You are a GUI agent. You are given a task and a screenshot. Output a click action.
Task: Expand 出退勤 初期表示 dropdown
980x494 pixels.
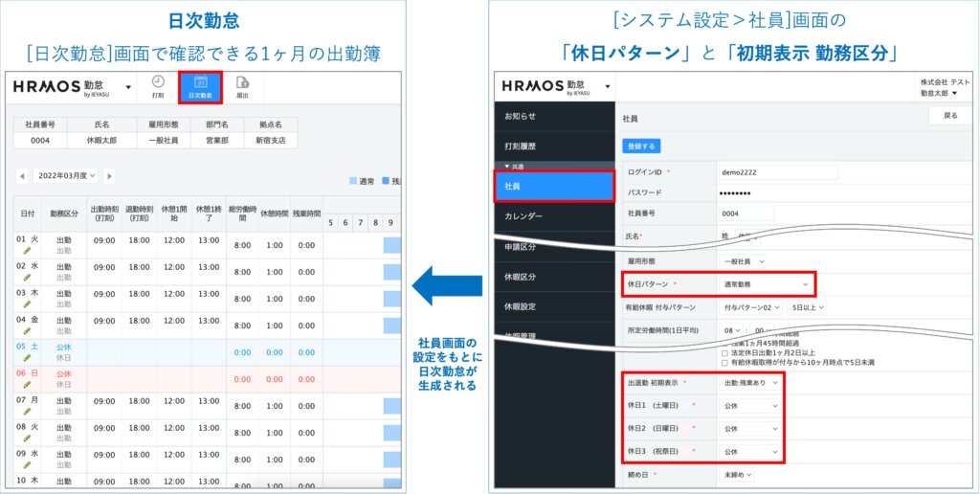747,383
